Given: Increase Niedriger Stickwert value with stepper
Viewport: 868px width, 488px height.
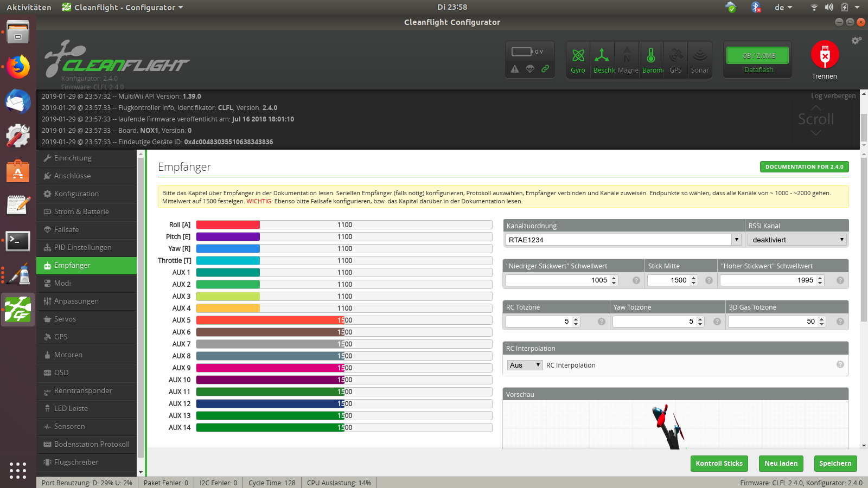Looking at the screenshot, I should pos(614,278).
